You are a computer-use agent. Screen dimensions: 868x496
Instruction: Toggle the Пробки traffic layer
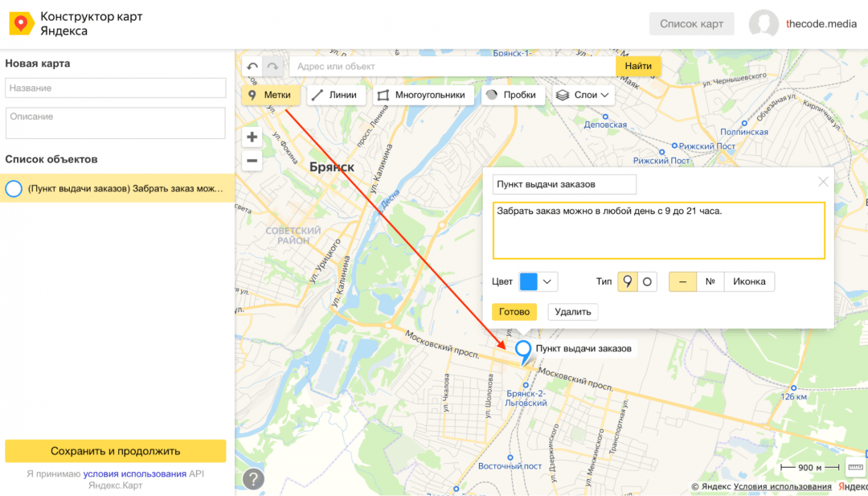tap(511, 95)
